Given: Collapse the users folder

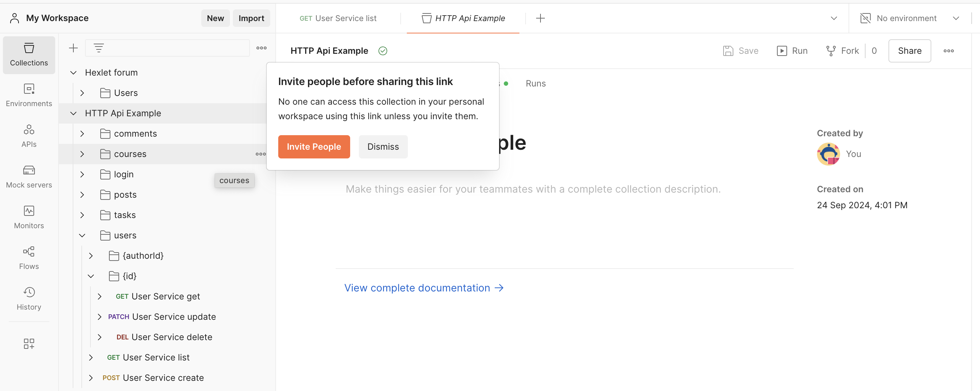Looking at the screenshot, I should (x=82, y=235).
